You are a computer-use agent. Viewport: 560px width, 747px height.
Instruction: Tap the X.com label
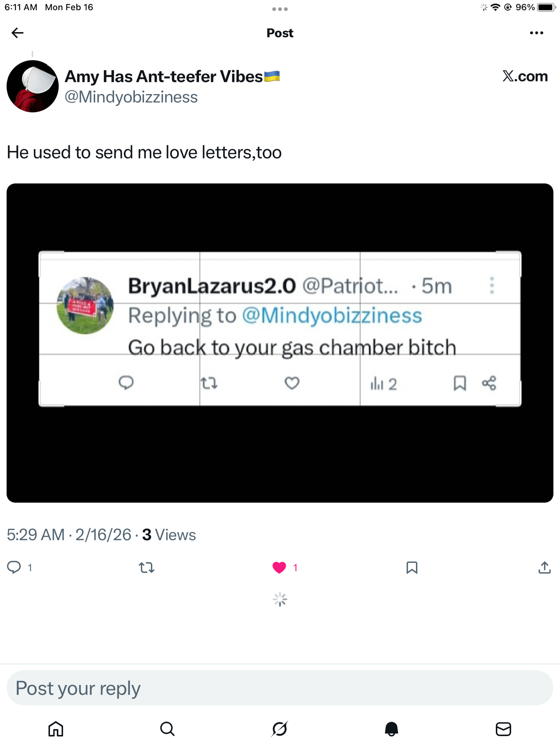click(525, 76)
